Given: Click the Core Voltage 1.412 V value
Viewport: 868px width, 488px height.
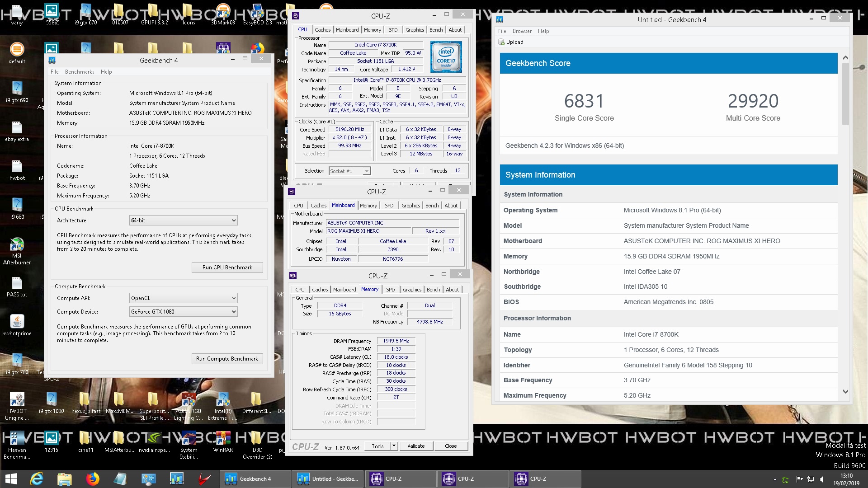Looking at the screenshot, I should tap(406, 69).
